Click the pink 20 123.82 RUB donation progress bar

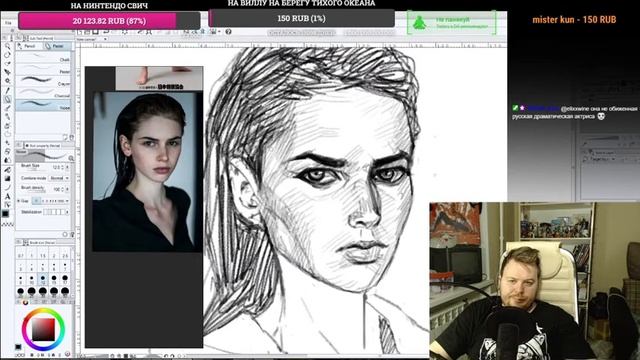[x=109, y=20]
